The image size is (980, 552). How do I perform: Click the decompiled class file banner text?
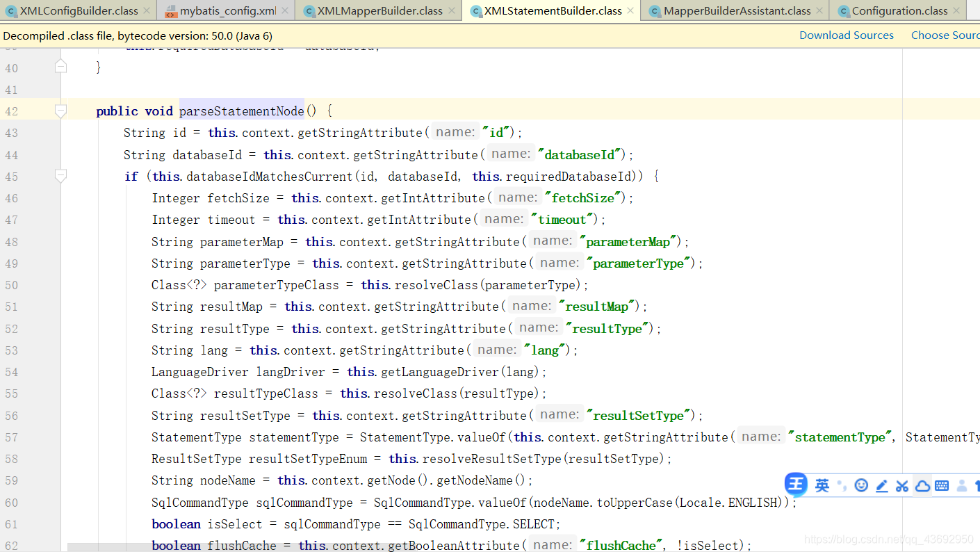pos(138,35)
